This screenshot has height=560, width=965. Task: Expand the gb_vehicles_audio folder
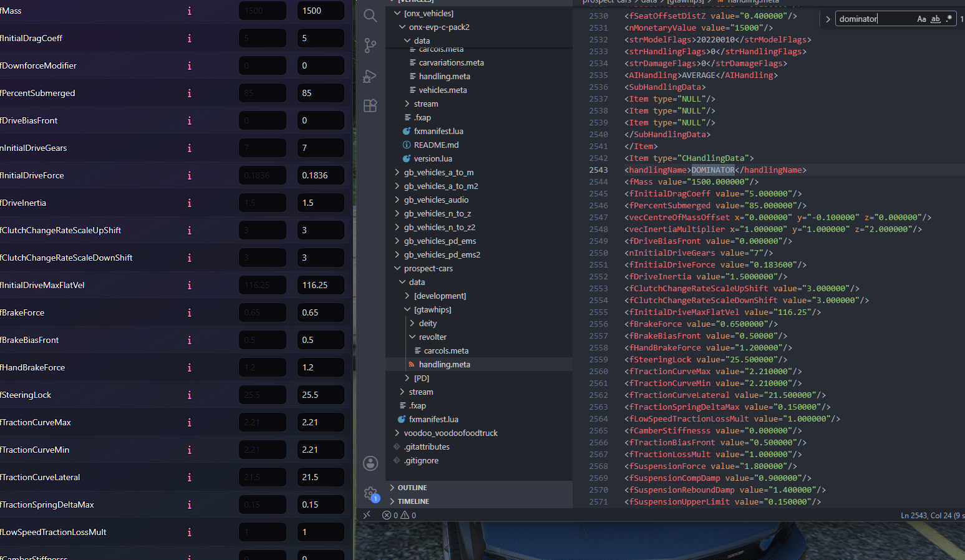397,200
